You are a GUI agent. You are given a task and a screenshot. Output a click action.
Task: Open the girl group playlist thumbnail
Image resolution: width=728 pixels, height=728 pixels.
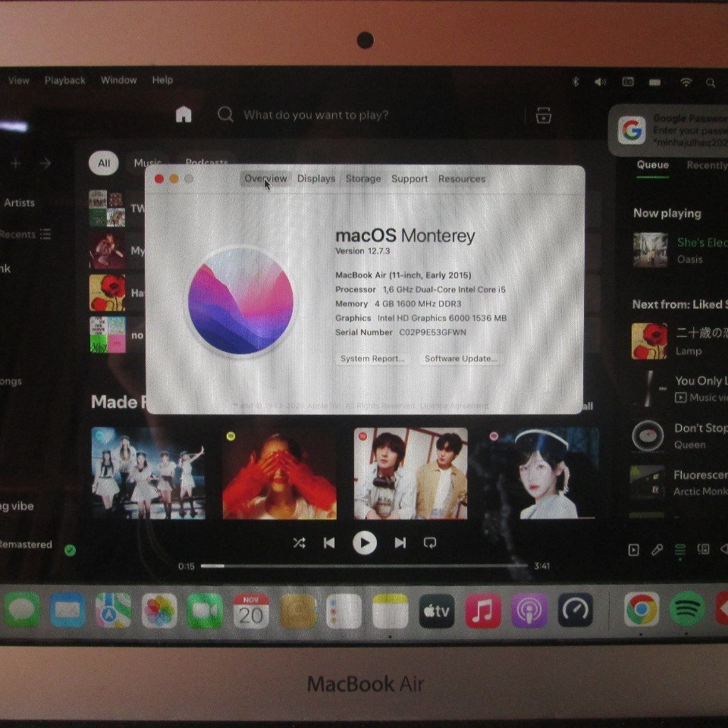coord(148,472)
